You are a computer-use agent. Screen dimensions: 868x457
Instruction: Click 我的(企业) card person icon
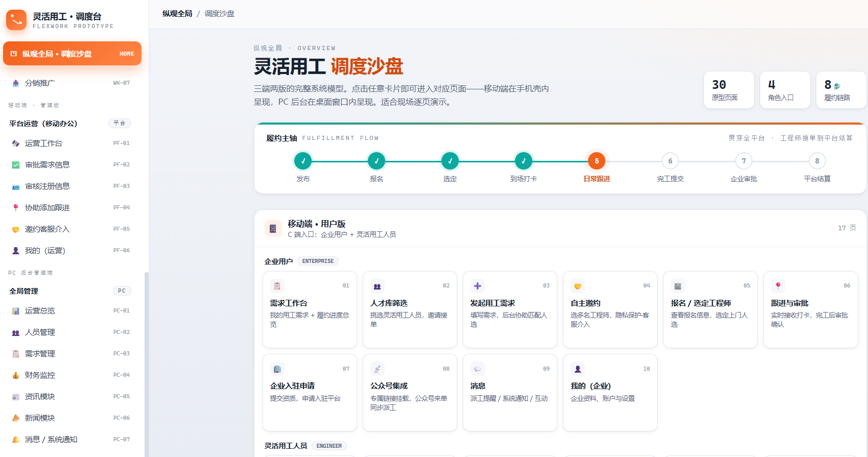[x=577, y=369]
